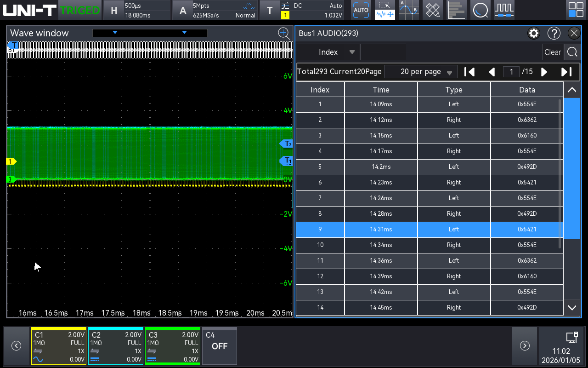Click the magnifier search icon in top toolbar
The height and width of the screenshot is (368, 588).
pos(480,10)
